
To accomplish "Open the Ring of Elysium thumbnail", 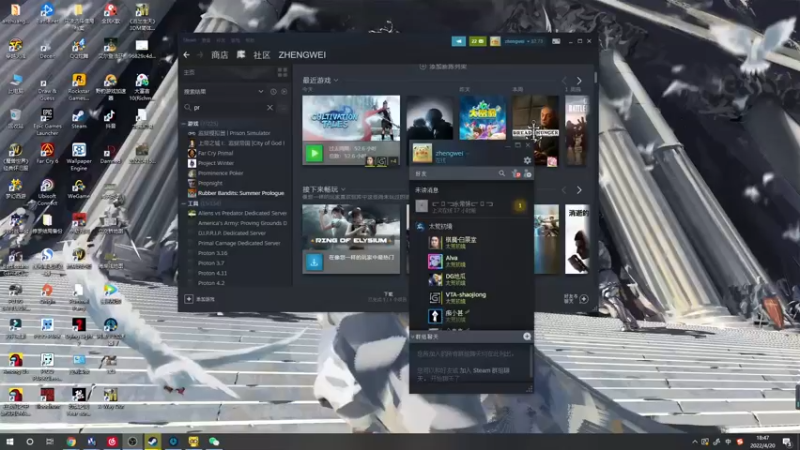I will click(351, 227).
